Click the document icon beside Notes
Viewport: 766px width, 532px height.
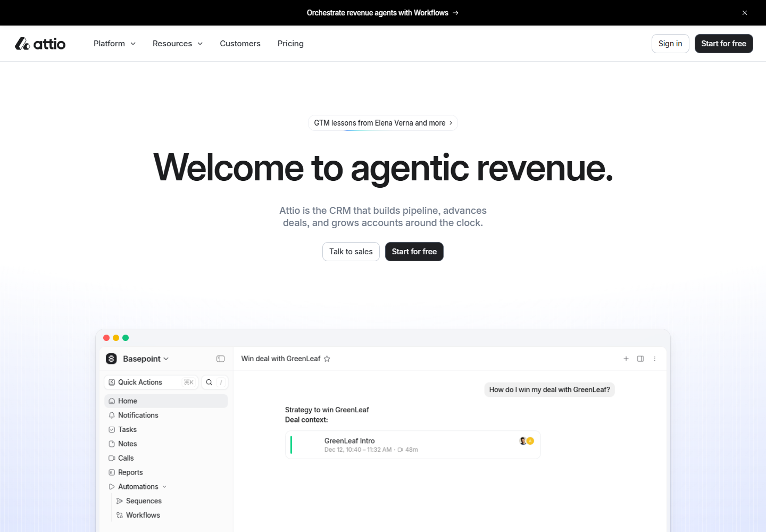pos(112,444)
